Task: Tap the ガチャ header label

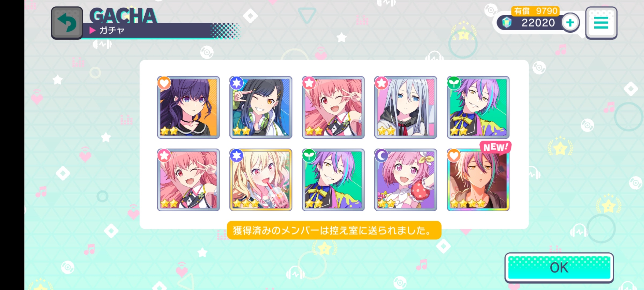Action: (x=112, y=30)
